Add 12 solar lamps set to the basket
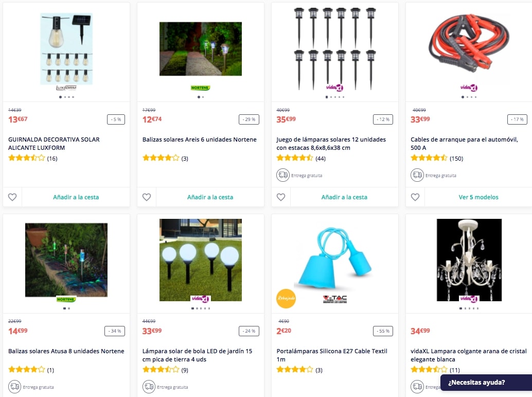This screenshot has width=532, height=397. point(344,197)
